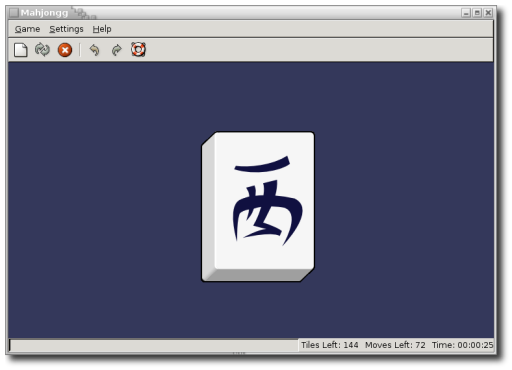The width and height of the screenshot is (512, 370).
Task: Click the Mahjongg window menu icon in the title bar
Action: [14, 13]
